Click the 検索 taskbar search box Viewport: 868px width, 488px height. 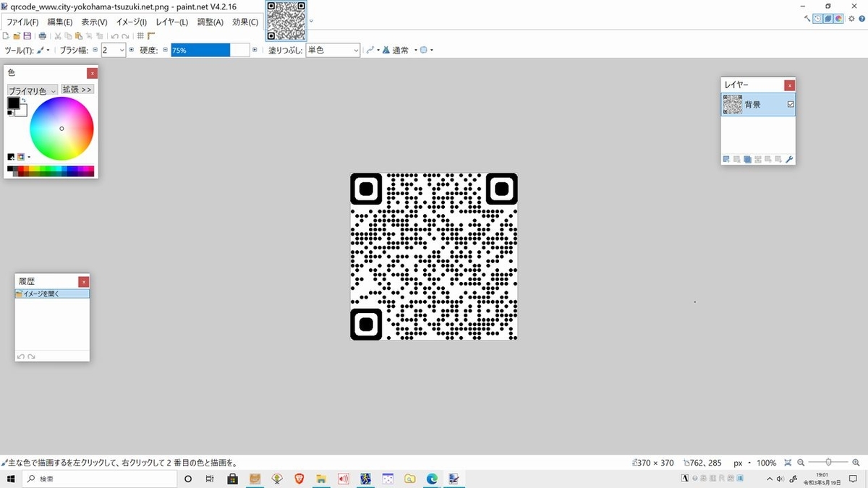click(100, 479)
